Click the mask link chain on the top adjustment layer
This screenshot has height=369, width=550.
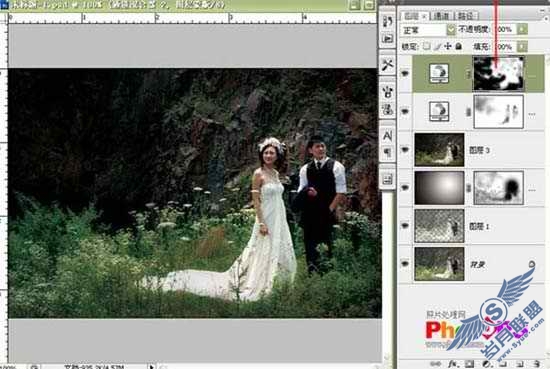(x=468, y=74)
